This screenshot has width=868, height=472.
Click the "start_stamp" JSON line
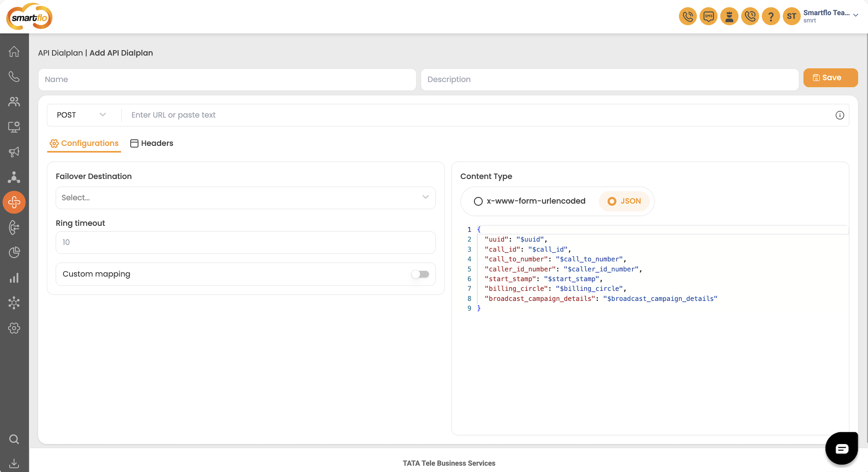[x=543, y=279]
